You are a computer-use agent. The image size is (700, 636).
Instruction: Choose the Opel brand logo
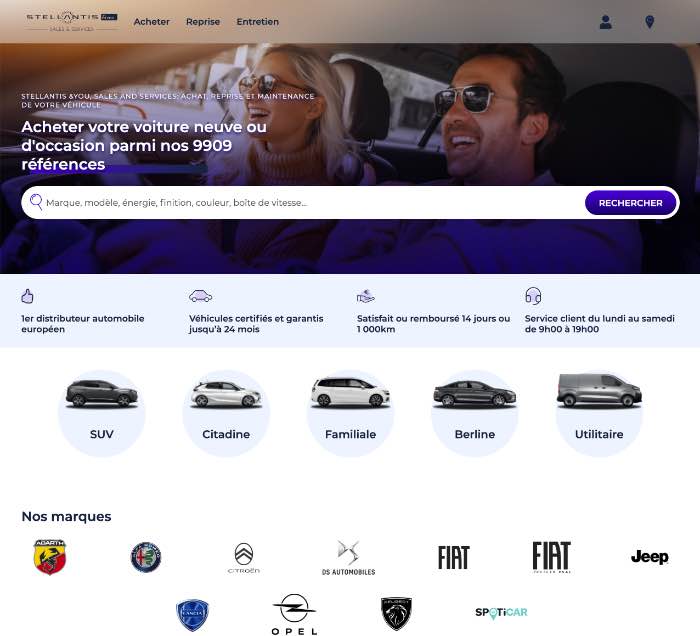[x=294, y=614]
